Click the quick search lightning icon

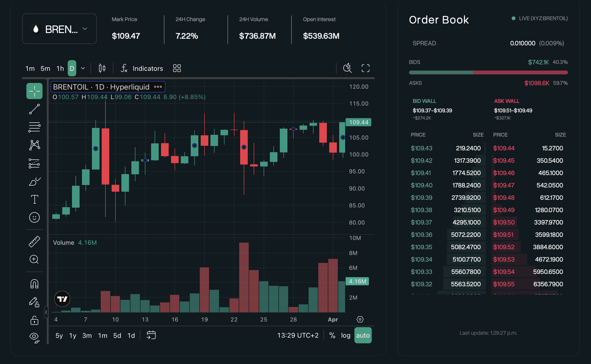click(348, 68)
